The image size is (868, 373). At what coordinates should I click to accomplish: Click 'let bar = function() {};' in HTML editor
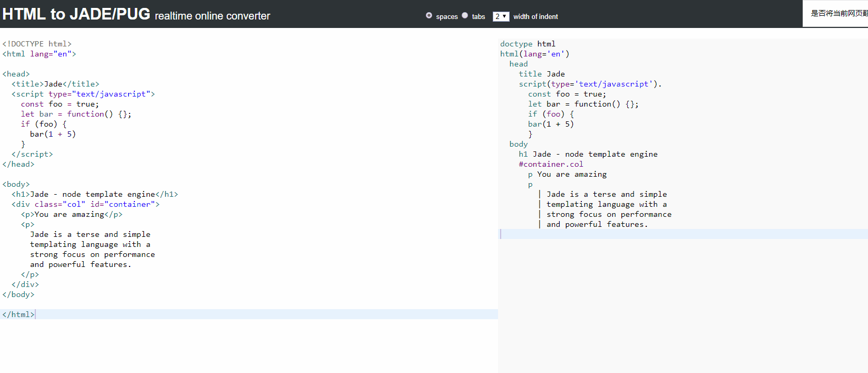[76, 114]
